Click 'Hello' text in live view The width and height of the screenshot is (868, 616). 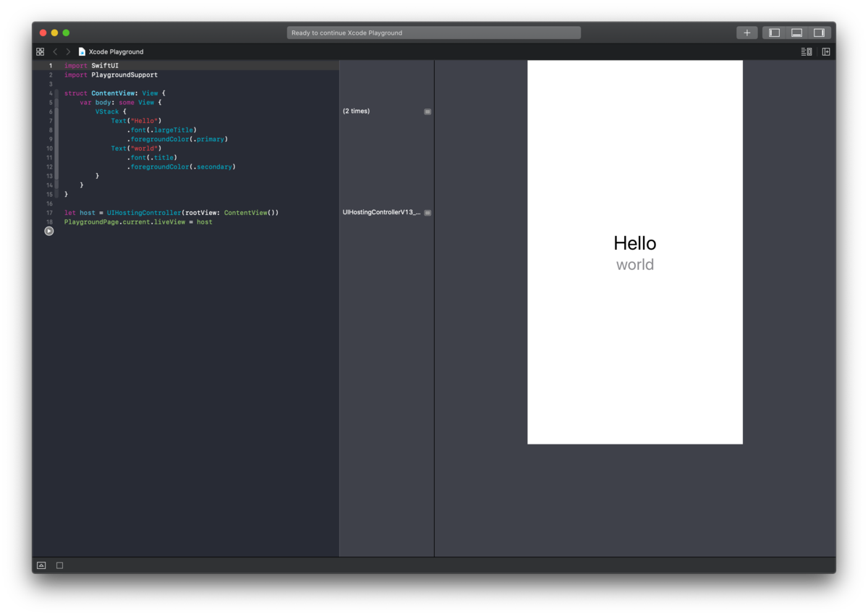coord(635,243)
